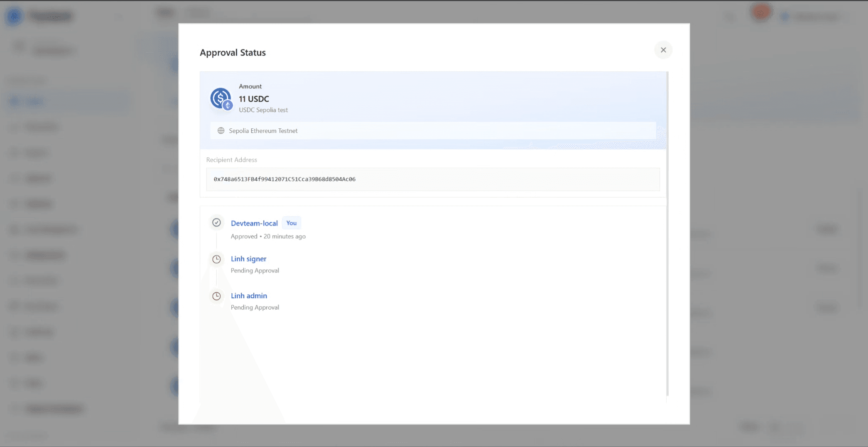868x447 pixels.
Task: Click the You badge next to Devteam-local
Action: tap(292, 223)
